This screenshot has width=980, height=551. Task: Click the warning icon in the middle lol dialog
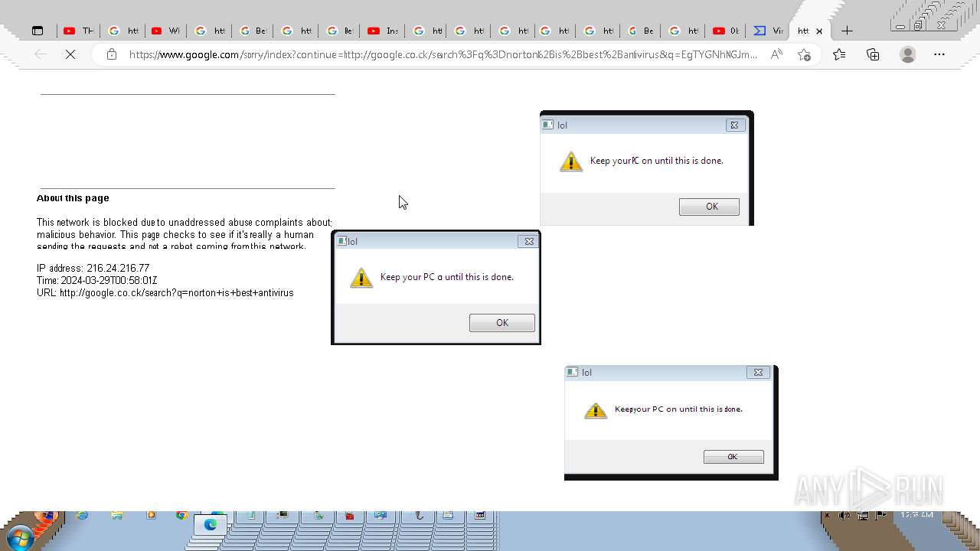pyautogui.click(x=361, y=278)
